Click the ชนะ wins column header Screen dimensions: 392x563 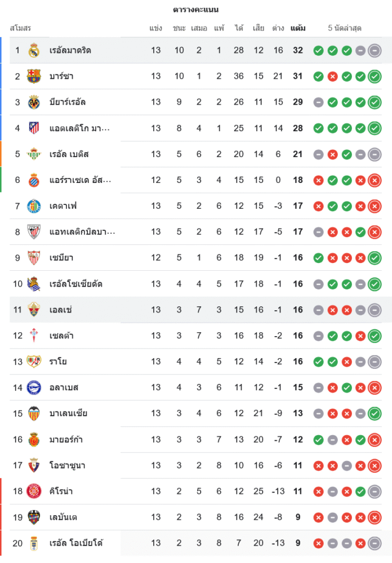click(x=179, y=28)
